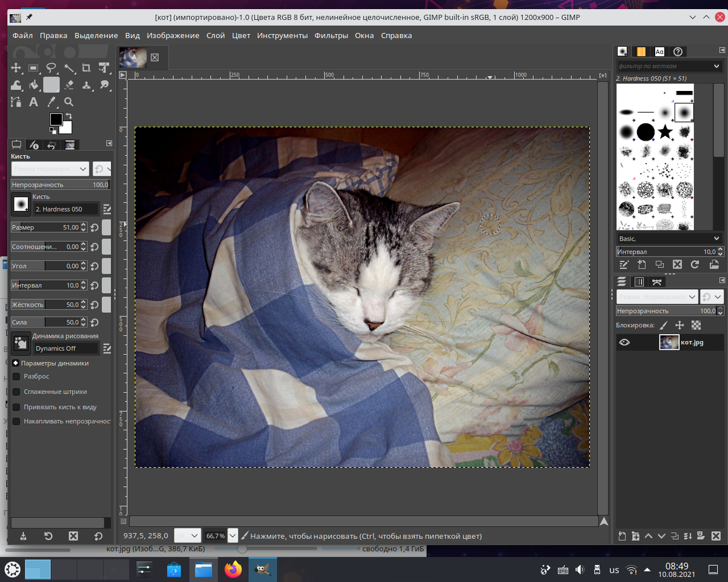The image size is (728, 582).
Task: Select the Warp Transform tool
Action: point(16,85)
